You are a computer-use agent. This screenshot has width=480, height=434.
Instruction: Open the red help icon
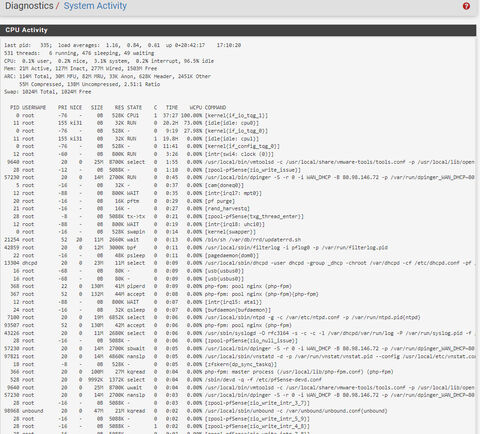pos(466,6)
